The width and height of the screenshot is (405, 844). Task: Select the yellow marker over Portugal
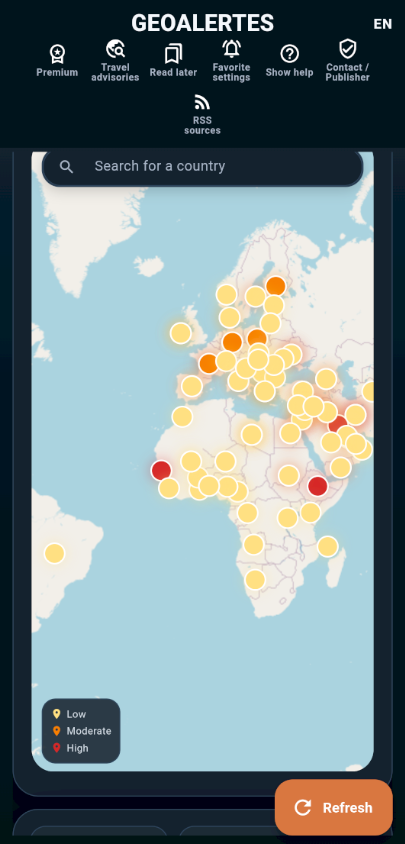click(192, 386)
